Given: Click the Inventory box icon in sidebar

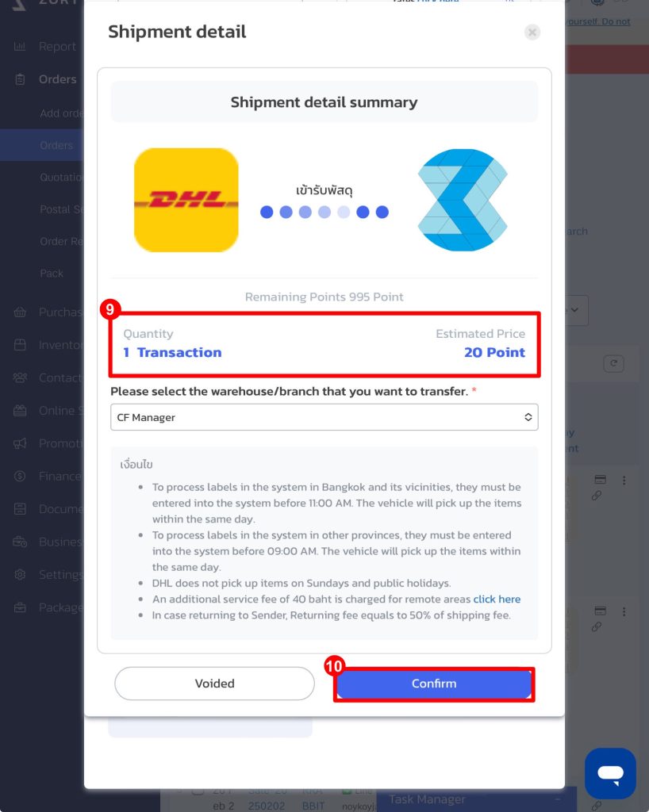Looking at the screenshot, I should tap(20, 345).
